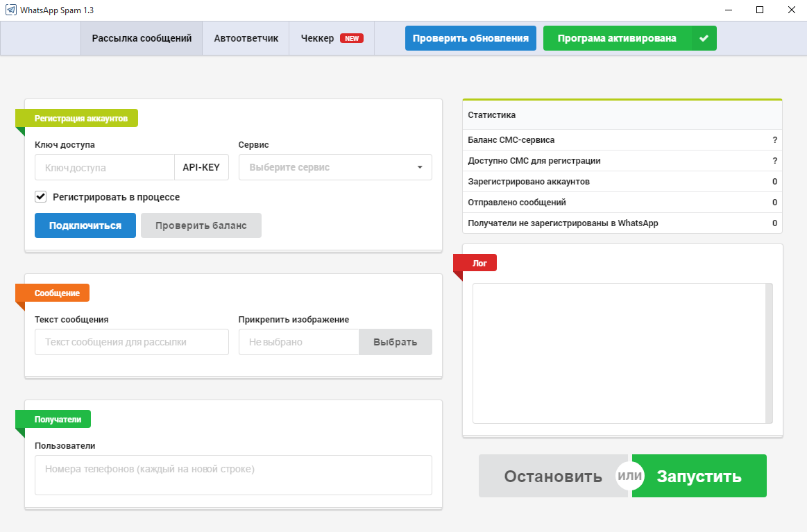Image resolution: width=807 pixels, height=532 pixels.
Task: Focus the 'Ключ доступа' input field
Action: click(104, 167)
